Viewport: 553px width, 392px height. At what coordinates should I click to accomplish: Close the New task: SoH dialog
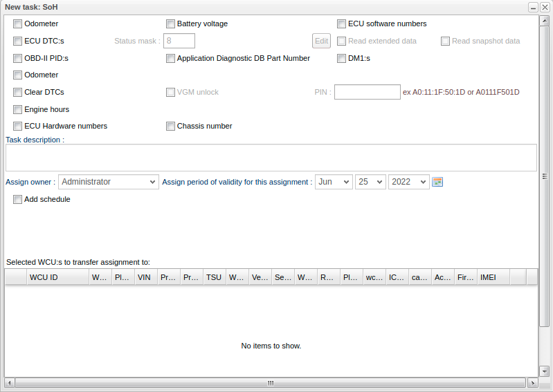coord(545,7)
